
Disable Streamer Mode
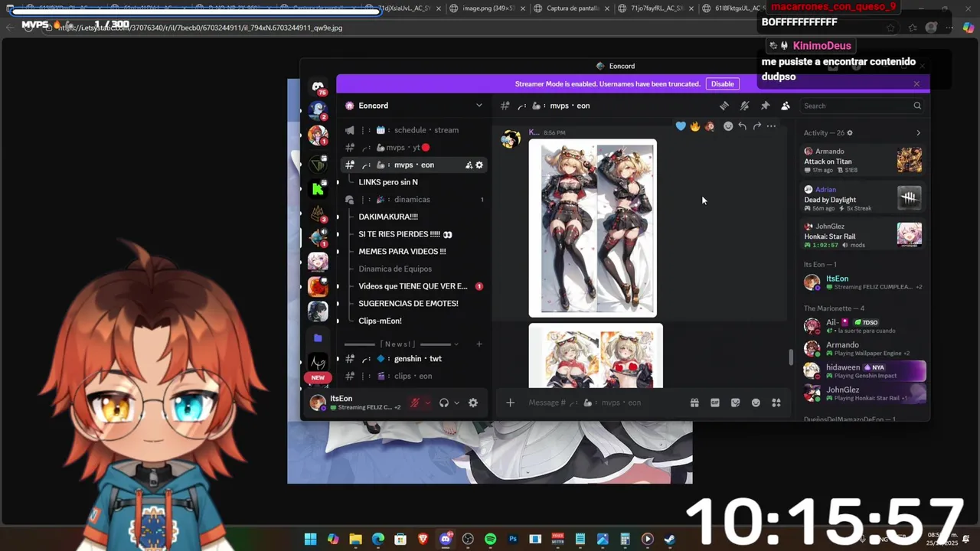click(x=722, y=84)
